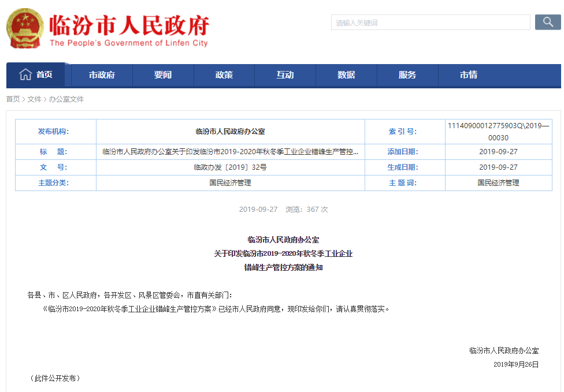Go to the 要闻 section

click(163, 74)
